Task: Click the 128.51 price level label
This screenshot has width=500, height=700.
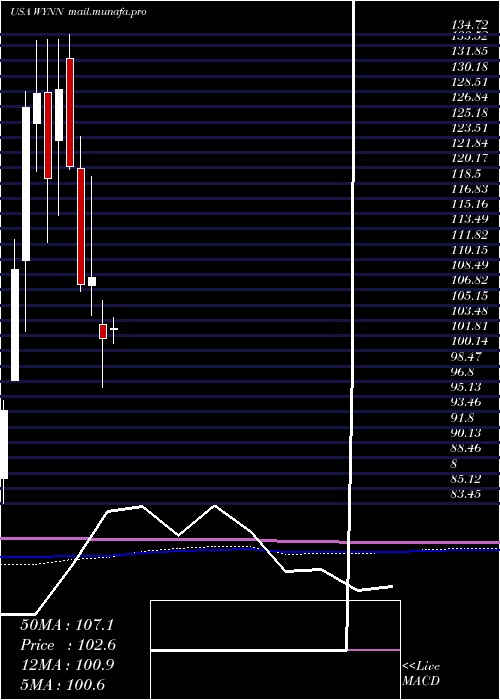Action: click(472, 82)
